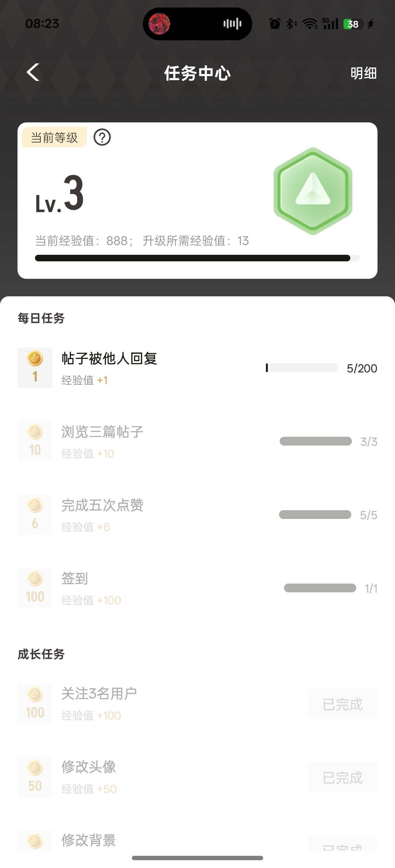Tap the back arrow icon
The height and width of the screenshot is (868, 395).
33,72
